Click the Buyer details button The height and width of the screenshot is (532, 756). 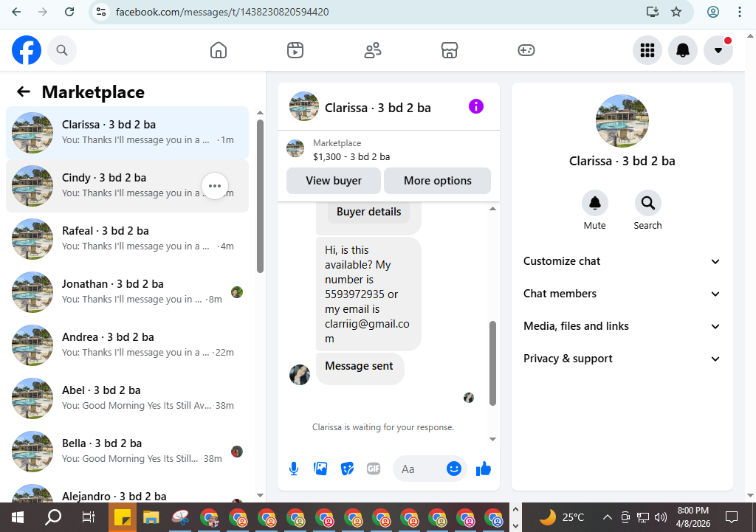click(369, 212)
